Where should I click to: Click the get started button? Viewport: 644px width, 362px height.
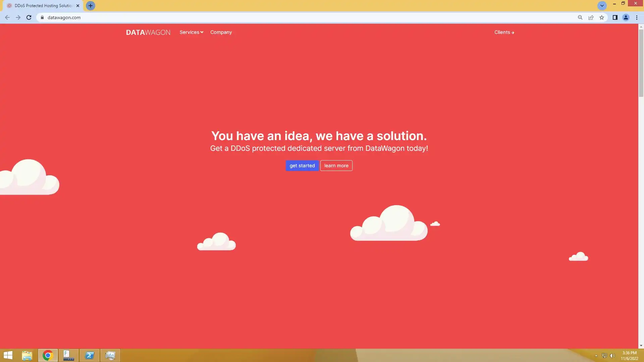[x=302, y=166]
